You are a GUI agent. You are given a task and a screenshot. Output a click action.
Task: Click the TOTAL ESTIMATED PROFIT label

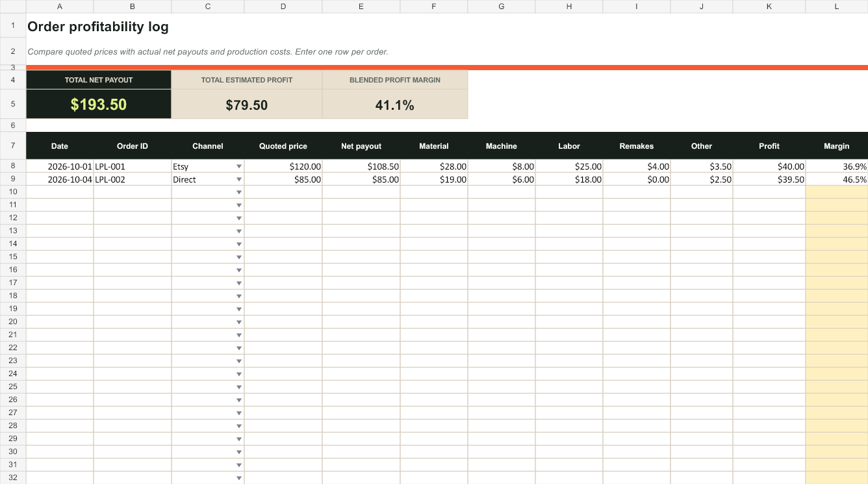pyautogui.click(x=247, y=80)
